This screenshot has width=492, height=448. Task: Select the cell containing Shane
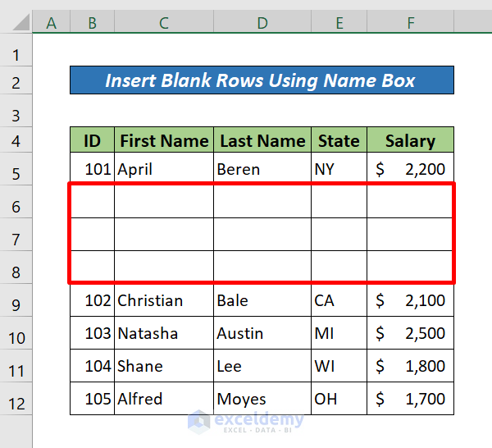[x=164, y=366]
